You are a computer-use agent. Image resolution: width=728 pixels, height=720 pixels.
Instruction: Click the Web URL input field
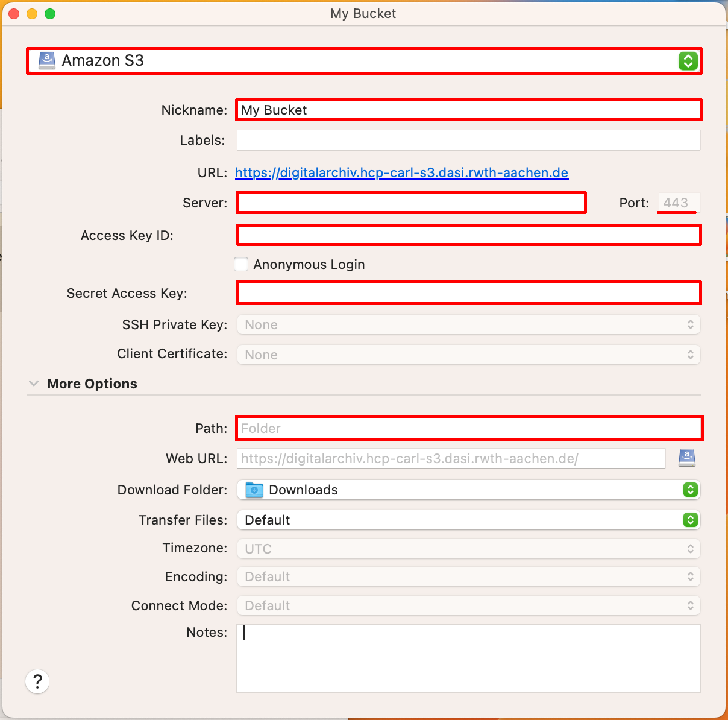click(x=451, y=458)
